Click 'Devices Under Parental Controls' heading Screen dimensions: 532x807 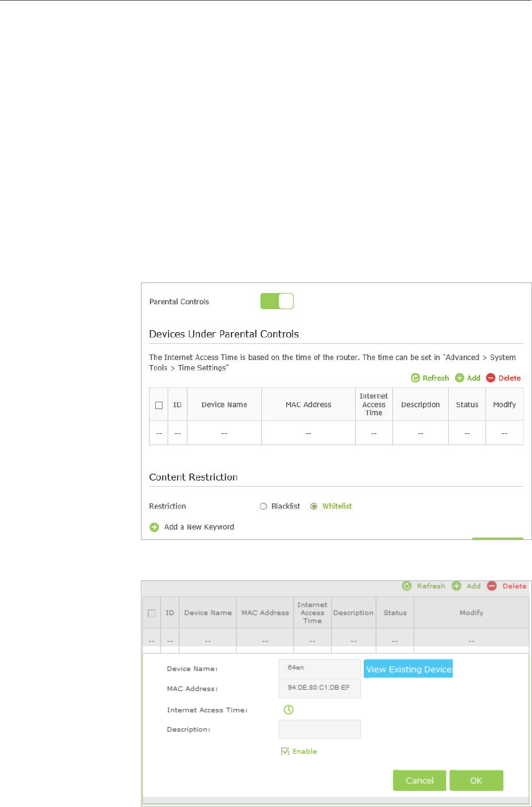224,334
